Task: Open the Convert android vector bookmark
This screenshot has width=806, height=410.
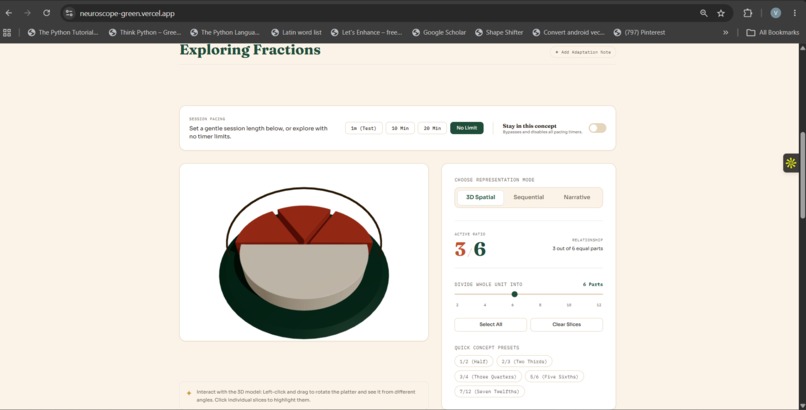Action: point(568,32)
